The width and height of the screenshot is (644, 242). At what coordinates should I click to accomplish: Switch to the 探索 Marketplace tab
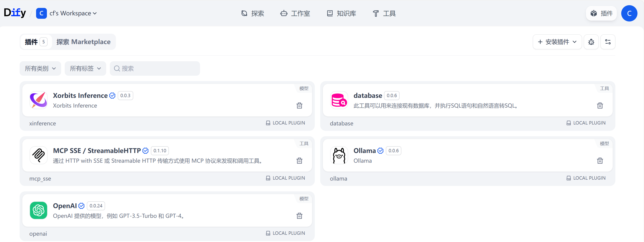(83, 42)
